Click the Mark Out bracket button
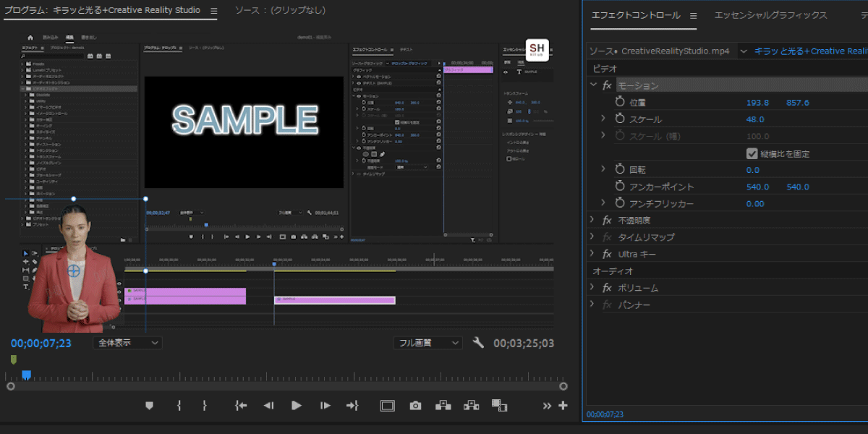 (205, 406)
